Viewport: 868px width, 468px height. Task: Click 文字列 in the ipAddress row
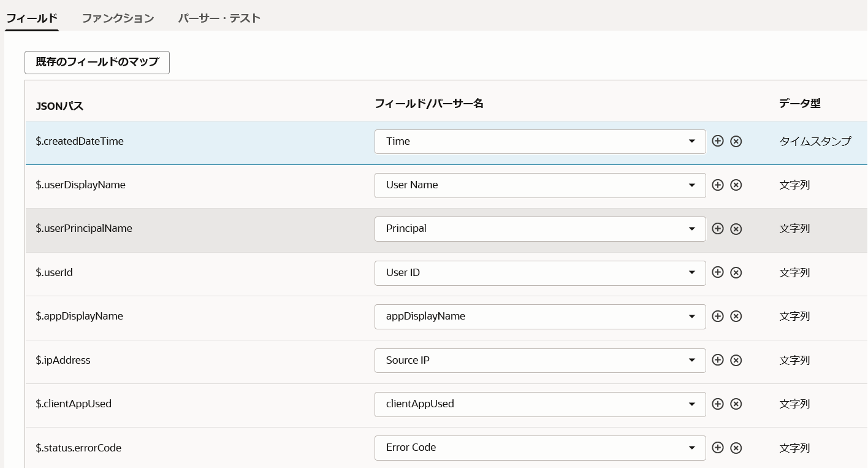(x=794, y=360)
